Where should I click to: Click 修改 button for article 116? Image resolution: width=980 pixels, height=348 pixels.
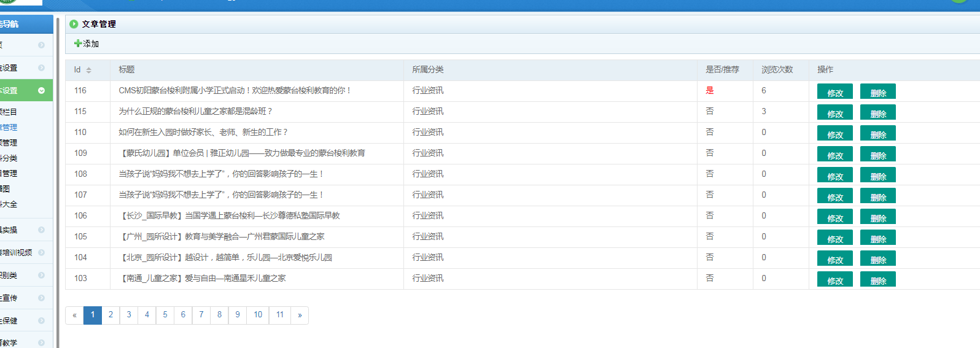[835, 91]
